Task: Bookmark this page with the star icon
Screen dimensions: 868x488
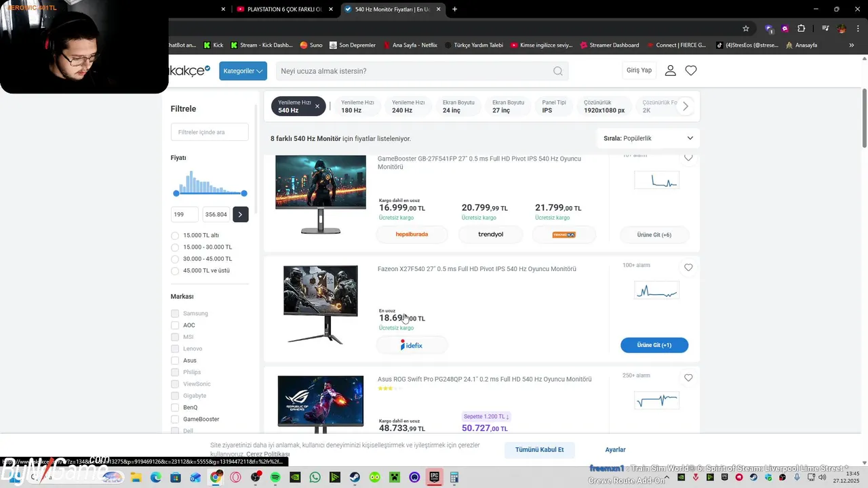Action: click(746, 28)
